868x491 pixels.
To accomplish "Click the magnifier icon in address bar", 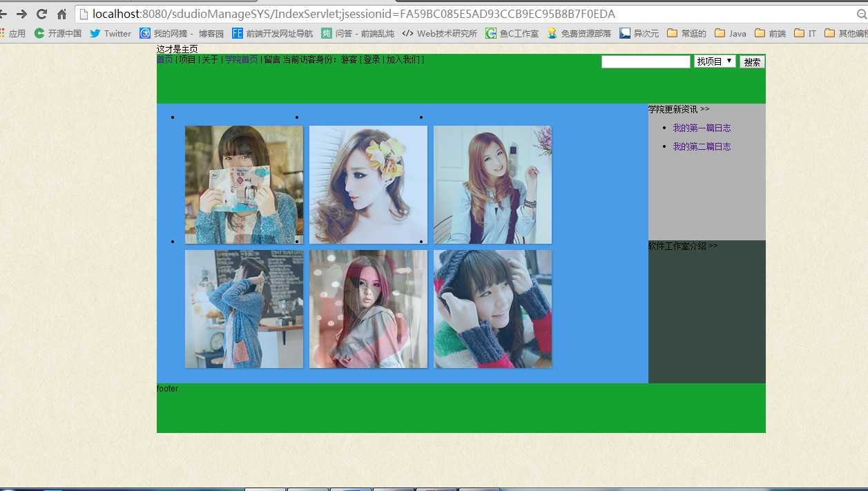I will click(x=861, y=15).
